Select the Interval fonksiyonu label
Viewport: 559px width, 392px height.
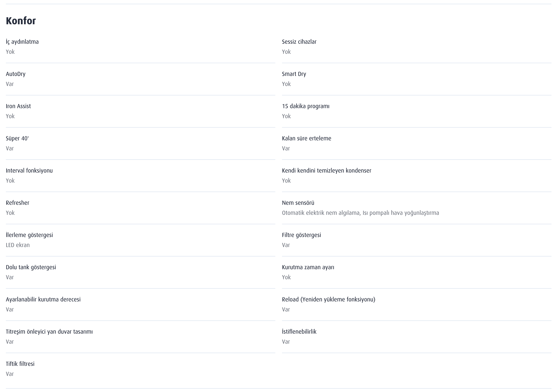point(29,171)
